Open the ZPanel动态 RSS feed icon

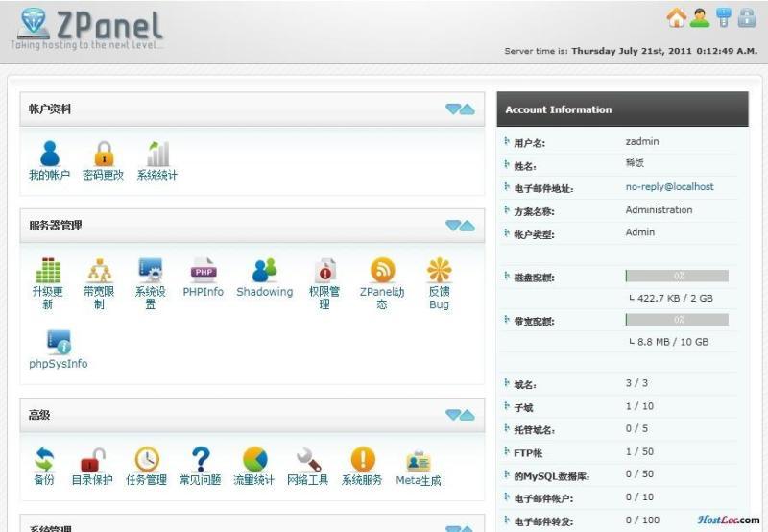(382, 270)
